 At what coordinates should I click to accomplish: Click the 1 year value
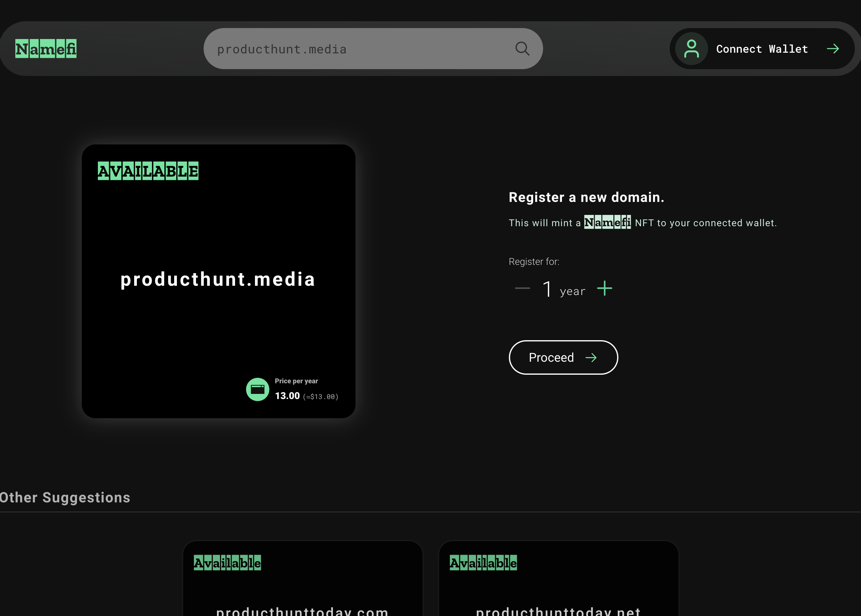click(564, 290)
